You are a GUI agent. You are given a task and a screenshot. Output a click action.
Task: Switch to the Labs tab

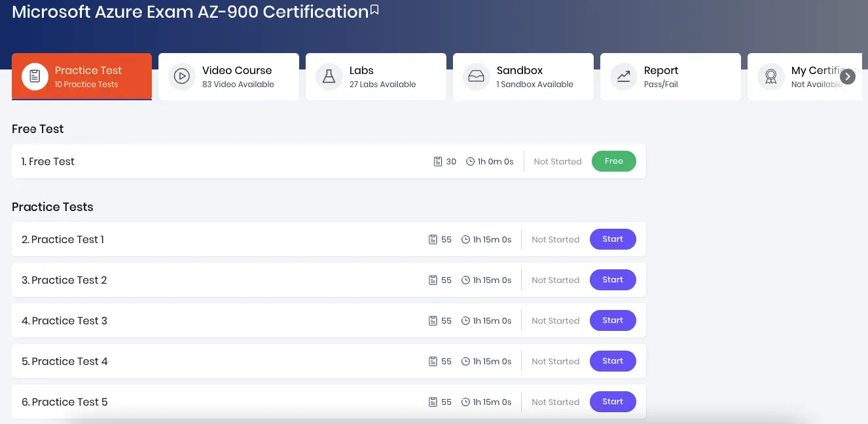pyautogui.click(x=376, y=77)
